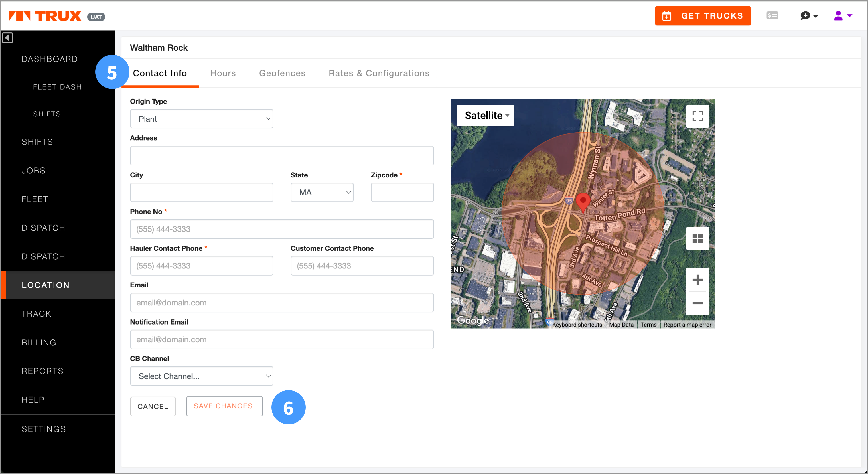Click the Email input field
This screenshot has height=474, width=868.
click(282, 302)
